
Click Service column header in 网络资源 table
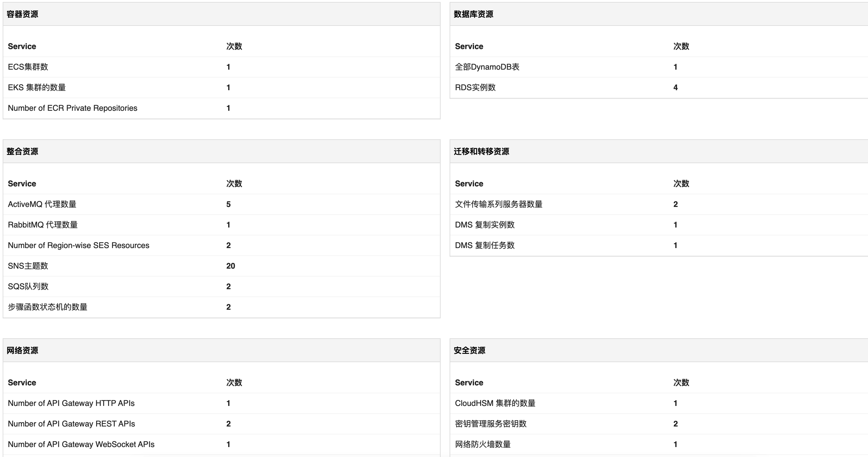pyautogui.click(x=22, y=382)
